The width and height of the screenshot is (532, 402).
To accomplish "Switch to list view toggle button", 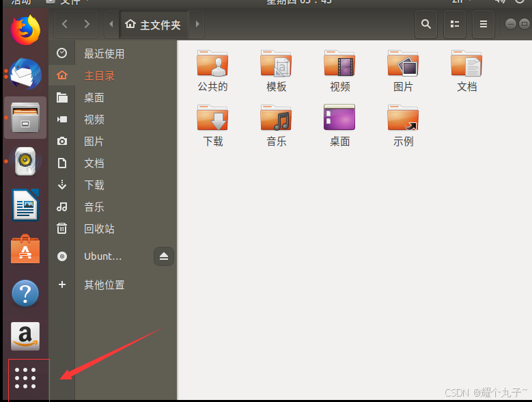I will click(455, 24).
